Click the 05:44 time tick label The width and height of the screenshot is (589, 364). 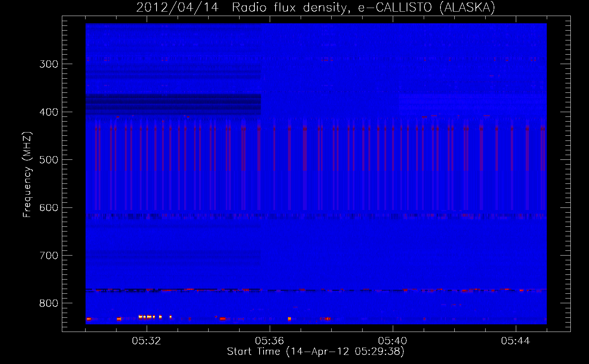[x=515, y=341]
